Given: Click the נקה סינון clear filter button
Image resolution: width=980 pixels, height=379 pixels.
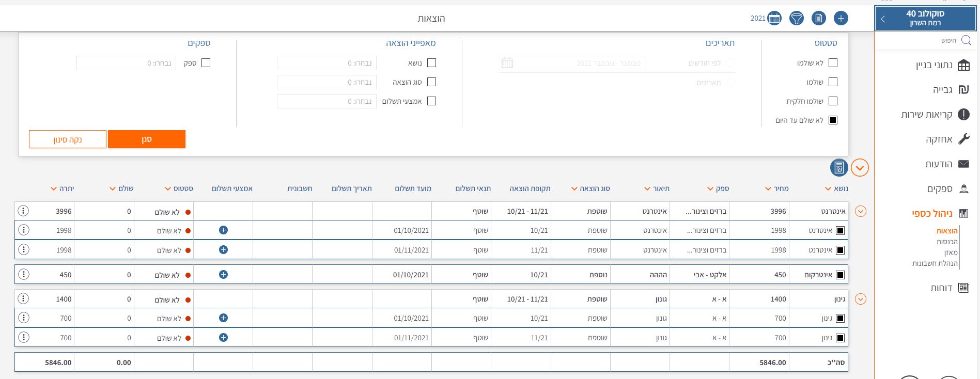Looking at the screenshot, I should (x=68, y=139).
